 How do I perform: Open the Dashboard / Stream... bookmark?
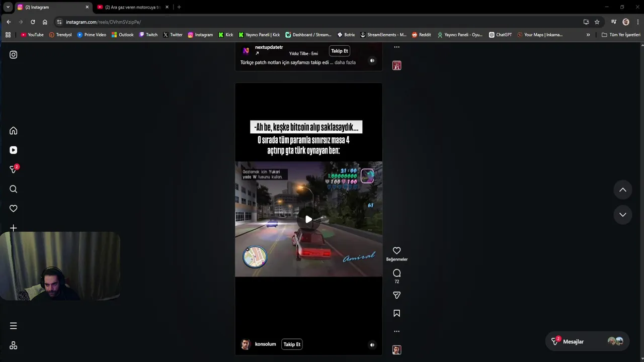(x=308, y=35)
